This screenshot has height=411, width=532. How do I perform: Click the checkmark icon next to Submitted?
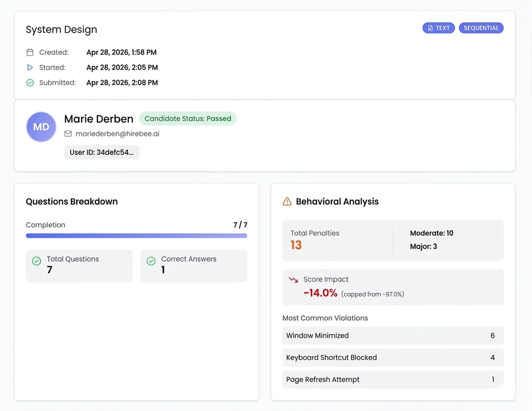coord(30,83)
